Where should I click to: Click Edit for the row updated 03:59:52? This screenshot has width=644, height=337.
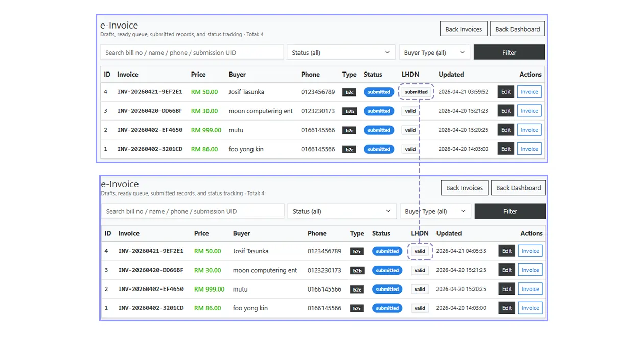pos(505,92)
